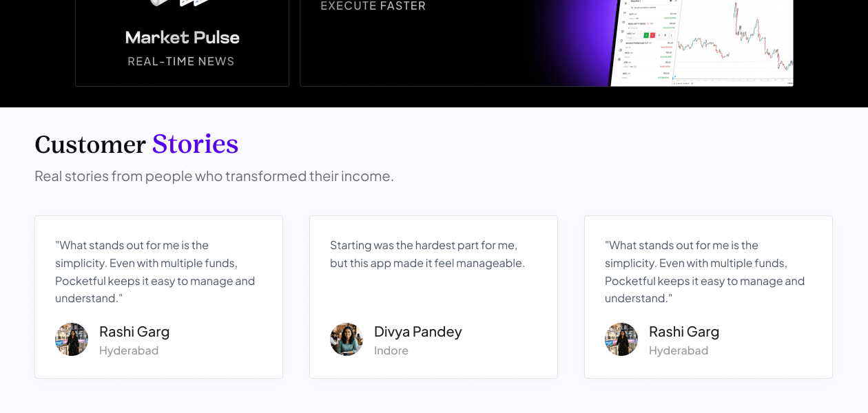Click the Market Pulse card logo graphic
The width and height of the screenshot is (868, 413).
tap(182, 3)
